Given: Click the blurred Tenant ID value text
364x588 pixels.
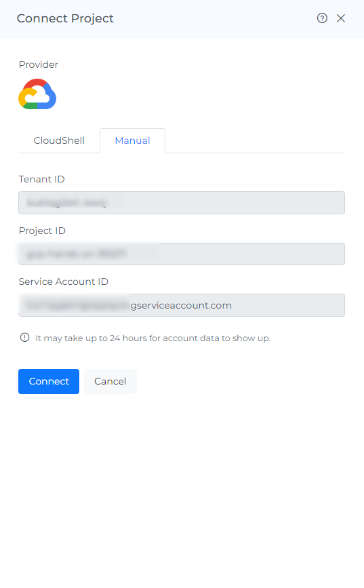Looking at the screenshot, I should click(66, 203).
